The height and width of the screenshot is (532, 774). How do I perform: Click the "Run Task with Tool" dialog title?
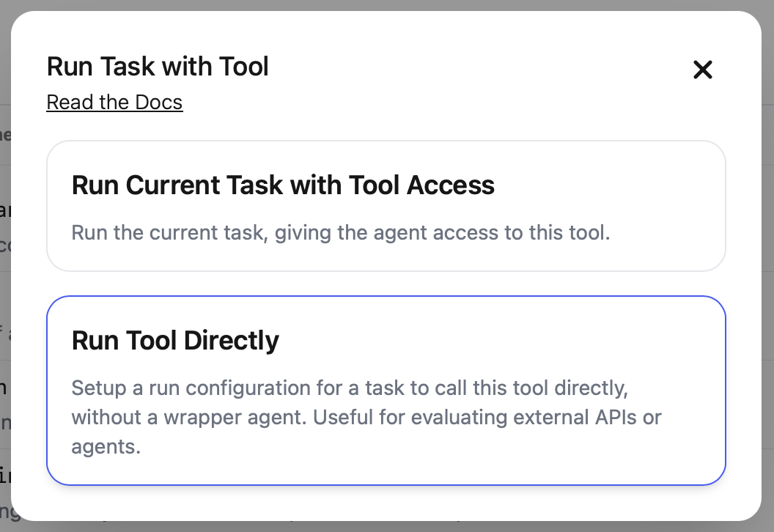pos(158,67)
